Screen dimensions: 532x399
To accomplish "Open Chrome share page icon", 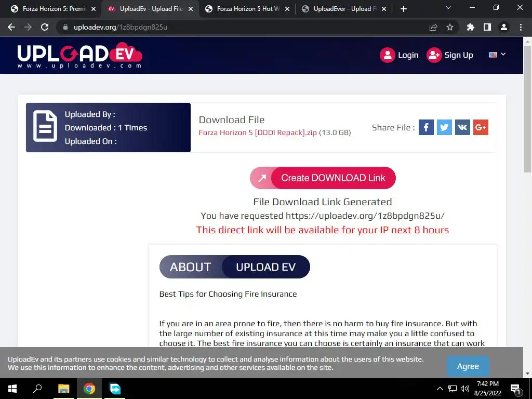I will 433,27.
